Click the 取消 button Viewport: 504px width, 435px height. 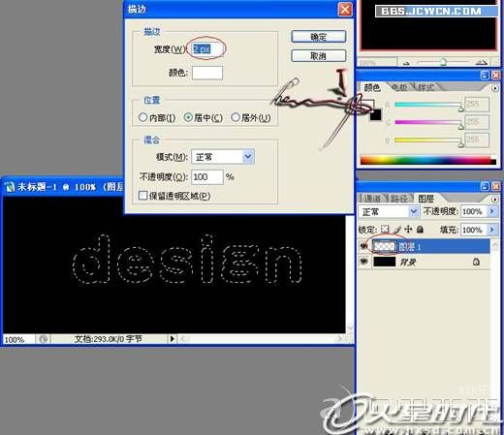(x=319, y=56)
